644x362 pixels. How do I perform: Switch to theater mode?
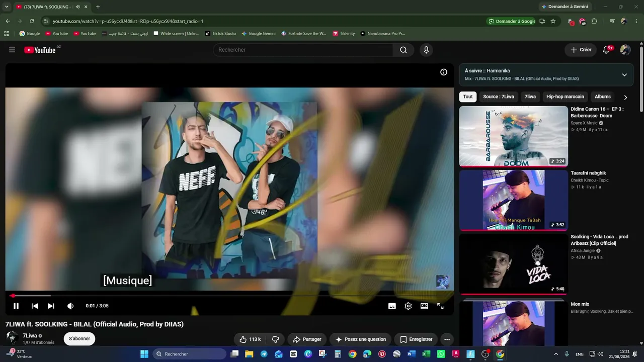pyautogui.click(x=424, y=306)
